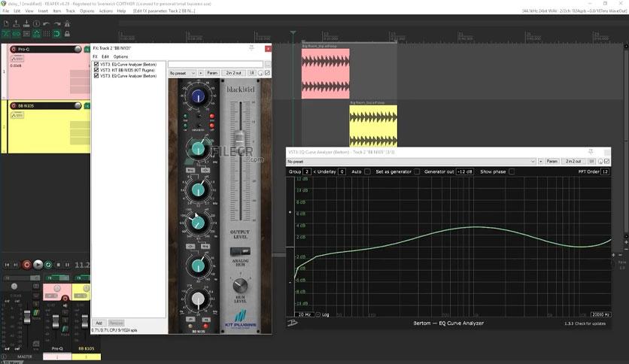629x364 pixels.
Task: Click the transport Play button
Action: pos(38,265)
